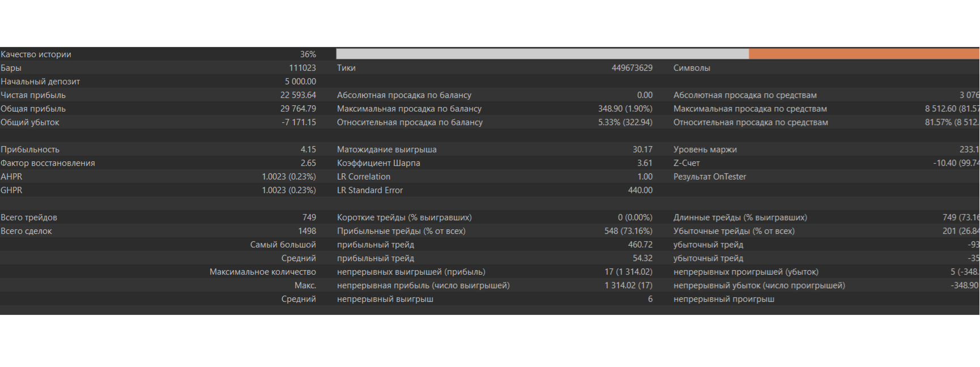The image size is (980, 367).
Task: Select the 'Качество истории' label
Action: pos(36,54)
